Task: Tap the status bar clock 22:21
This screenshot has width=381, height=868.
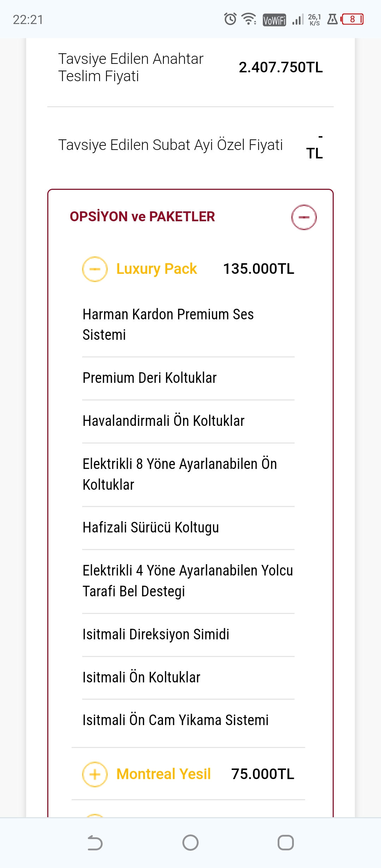Action: coord(28,20)
